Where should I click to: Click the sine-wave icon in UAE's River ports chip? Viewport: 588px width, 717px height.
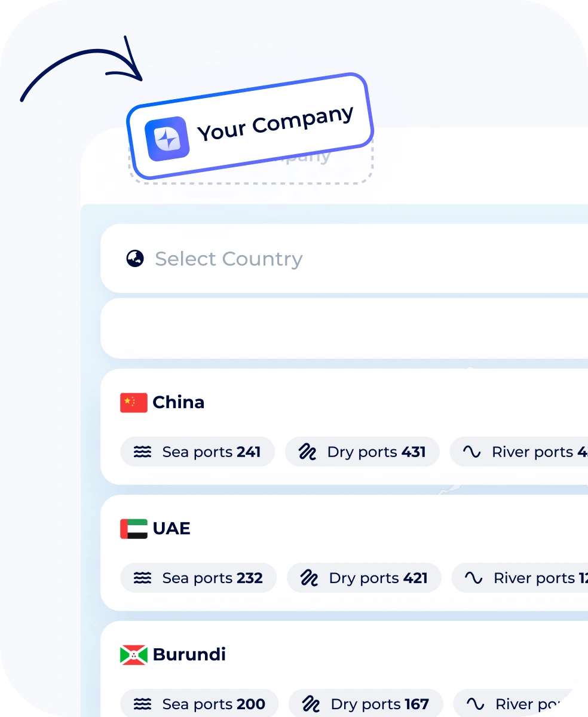(473, 578)
